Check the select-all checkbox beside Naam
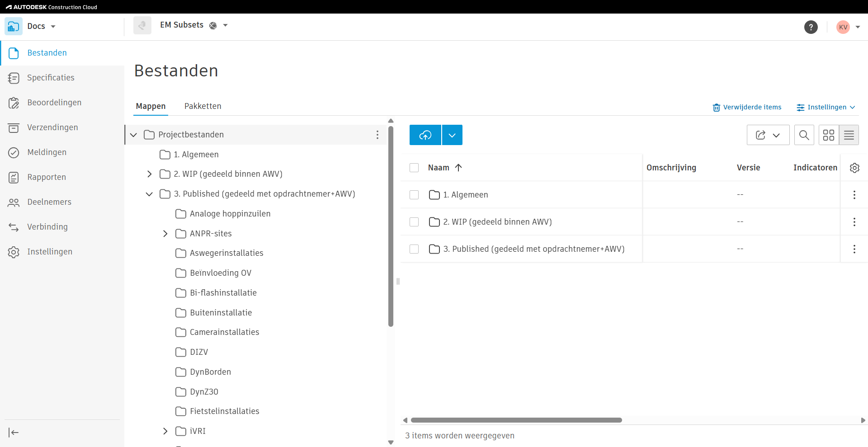The width and height of the screenshot is (868, 447). tap(414, 168)
